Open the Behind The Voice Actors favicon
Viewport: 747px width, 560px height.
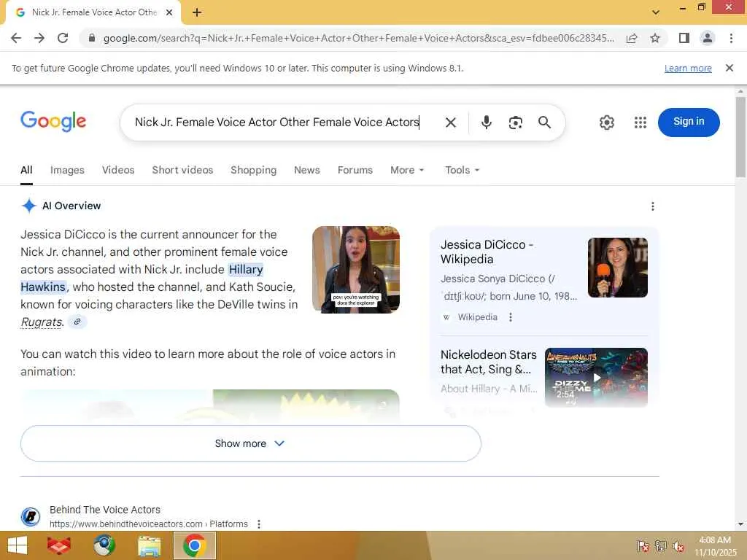pyautogui.click(x=31, y=517)
